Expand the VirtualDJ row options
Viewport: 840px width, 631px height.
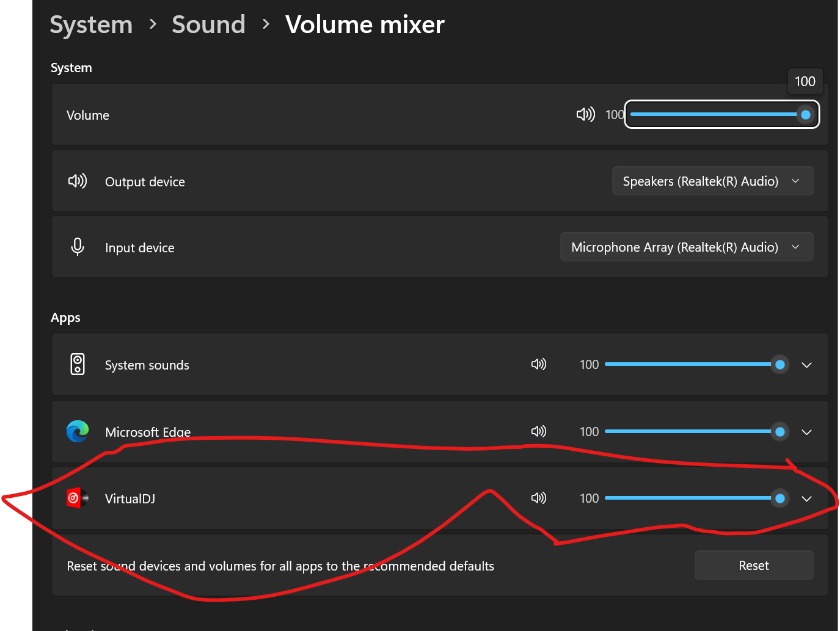click(x=806, y=498)
